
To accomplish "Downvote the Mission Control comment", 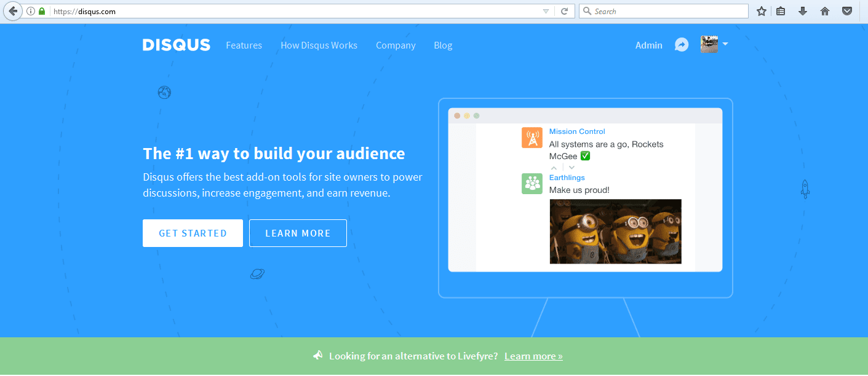I will pyautogui.click(x=571, y=167).
